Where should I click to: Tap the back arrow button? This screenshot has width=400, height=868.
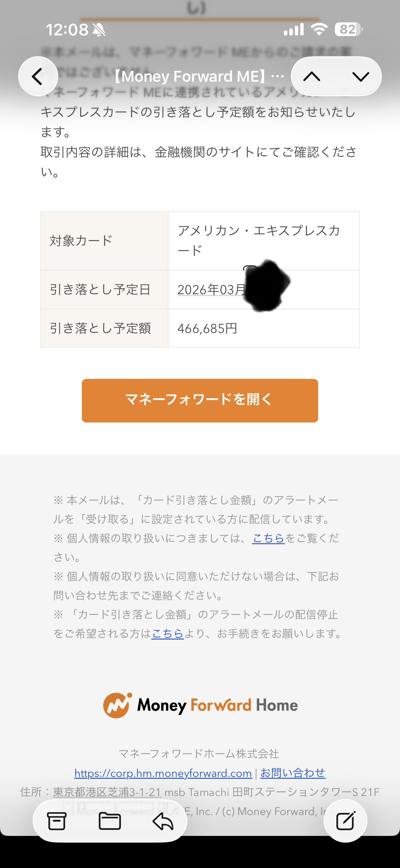coord(38,77)
